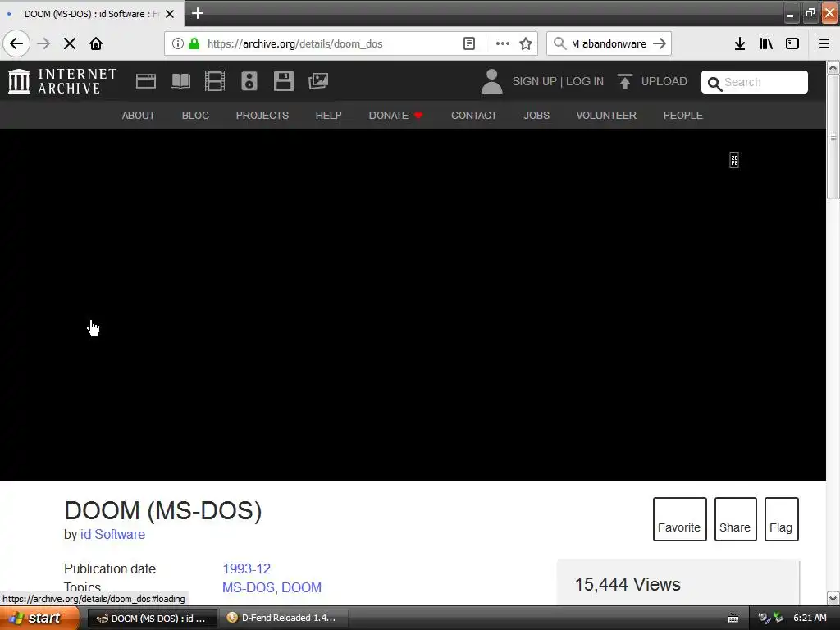The height and width of the screenshot is (630, 840).
Task: Click the green padlock security icon
Action: coord(194,43)
